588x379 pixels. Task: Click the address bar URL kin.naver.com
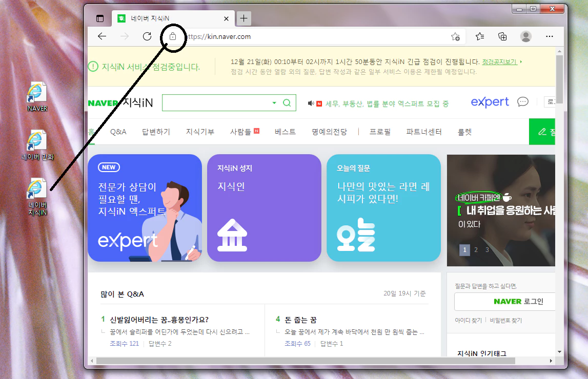coord(218,36)
